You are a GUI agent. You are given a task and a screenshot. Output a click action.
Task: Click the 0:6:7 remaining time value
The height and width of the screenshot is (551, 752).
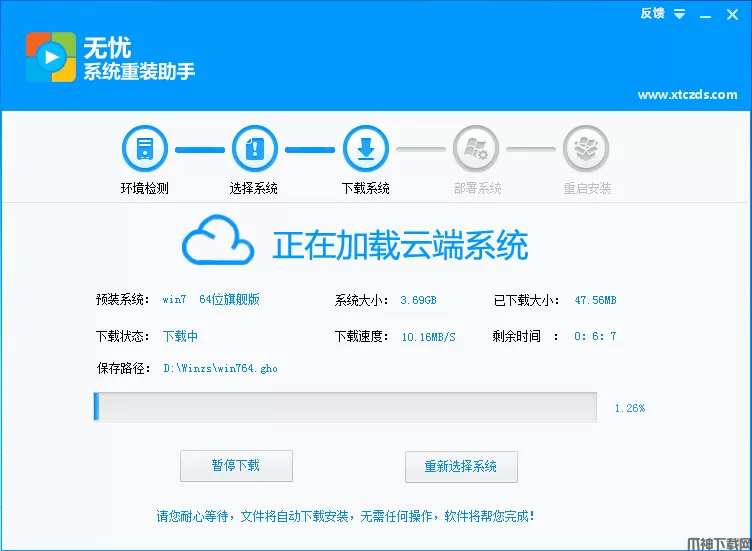[x=595, y=336]
